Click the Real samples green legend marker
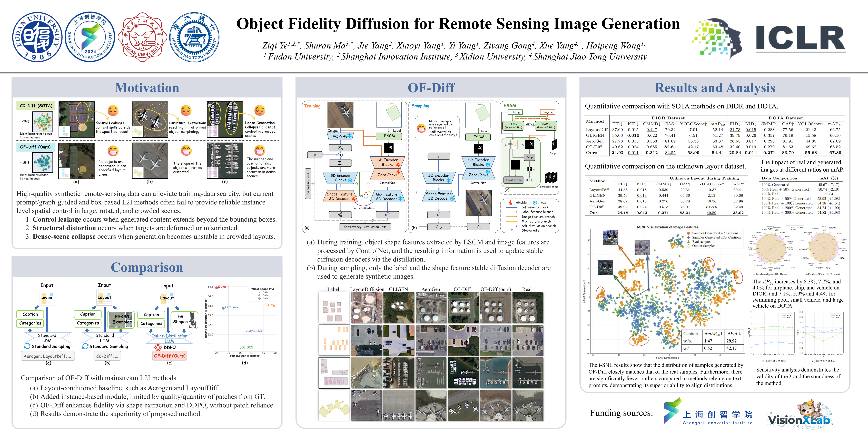868x434 pixels. (x=688, y=242)
